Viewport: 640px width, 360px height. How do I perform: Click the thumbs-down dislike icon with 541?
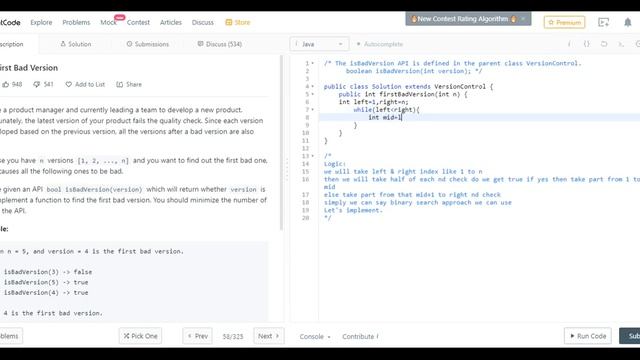[x=37, y=84]
